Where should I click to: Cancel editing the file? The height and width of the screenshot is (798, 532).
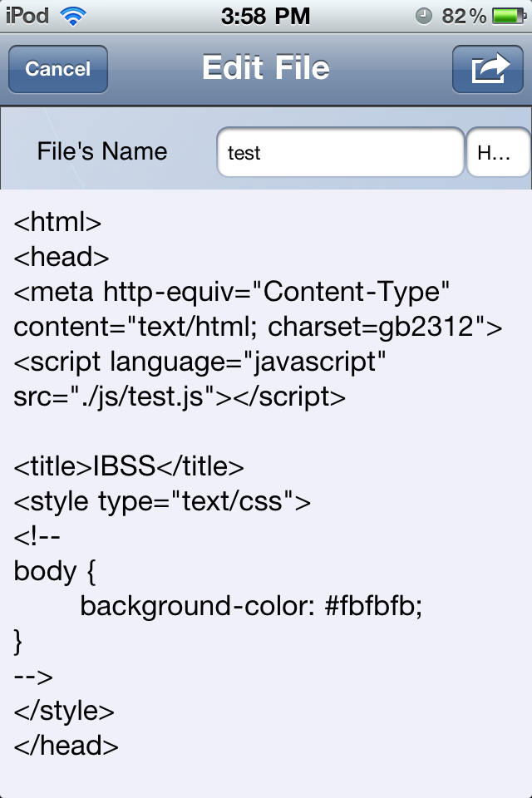tap(58, 69)
